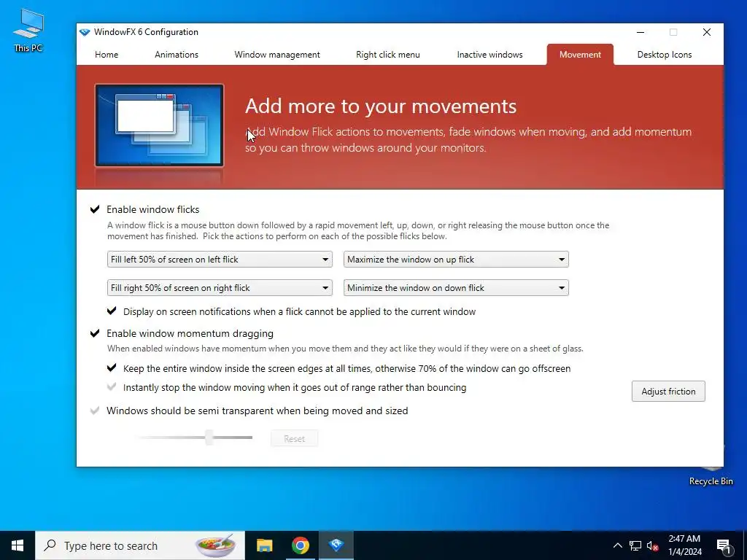This screenshot has height=560, width=747.
Task: Click the WindowFX diamond icon in title bar
Action: (x=85, y=32)
